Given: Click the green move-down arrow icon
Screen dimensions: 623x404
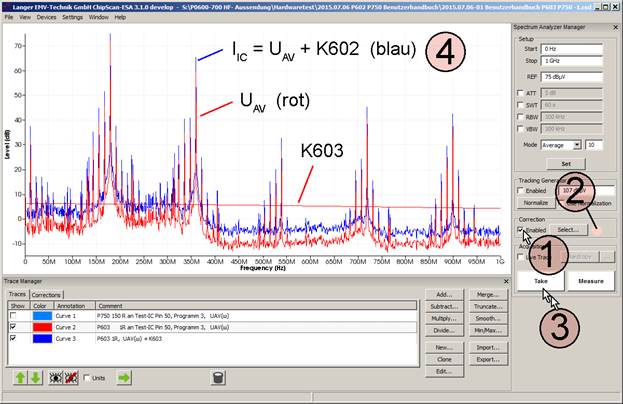Looking at the screenshot, I should click(35, 378).
